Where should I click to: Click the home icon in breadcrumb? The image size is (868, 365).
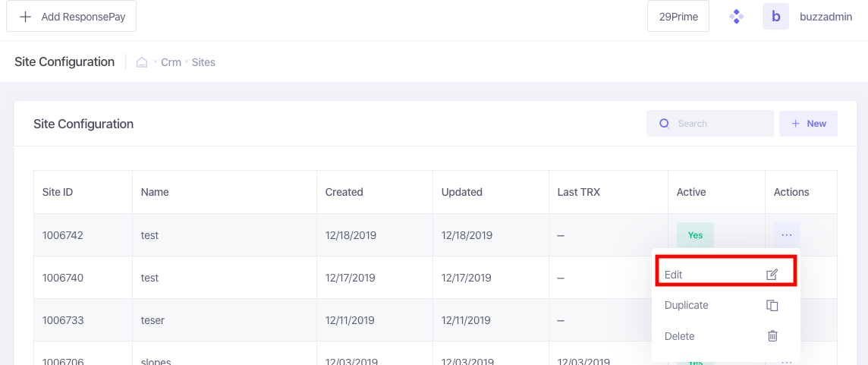tap(142, 62)
